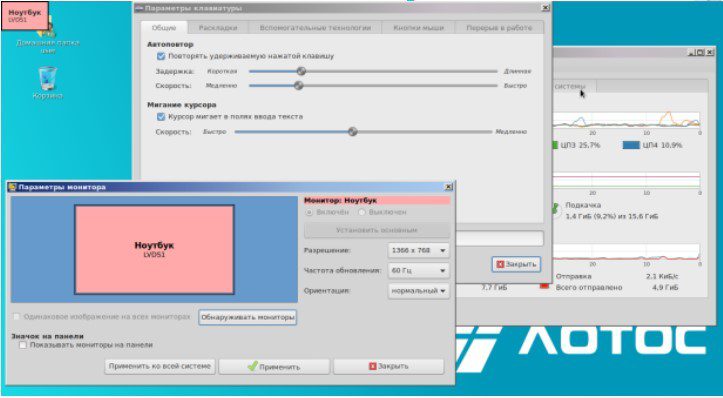Screen dimensions: 723x398
Task: Click the Задержка autorepeat delay slider handle
Action: (x=301, y=71)
